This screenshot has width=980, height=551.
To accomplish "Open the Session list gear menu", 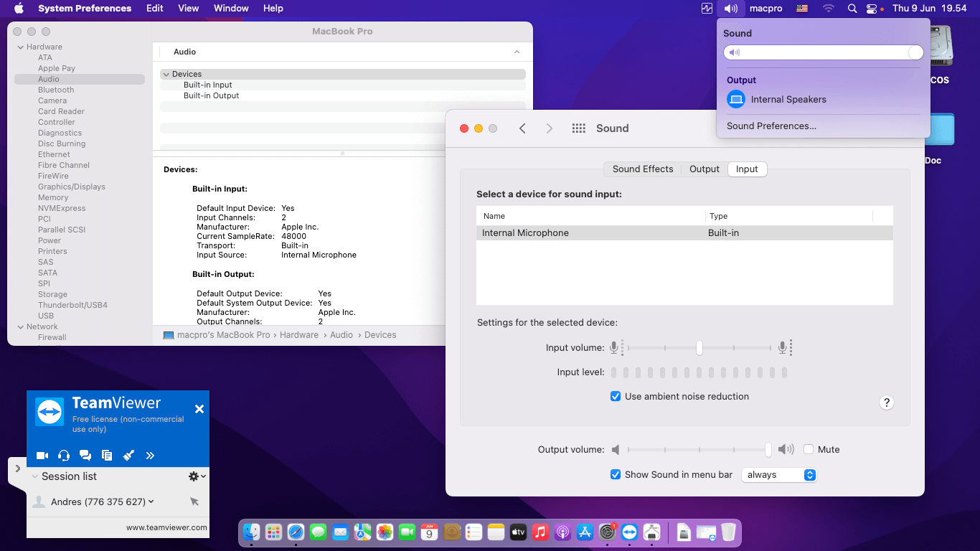I will 197,476.
